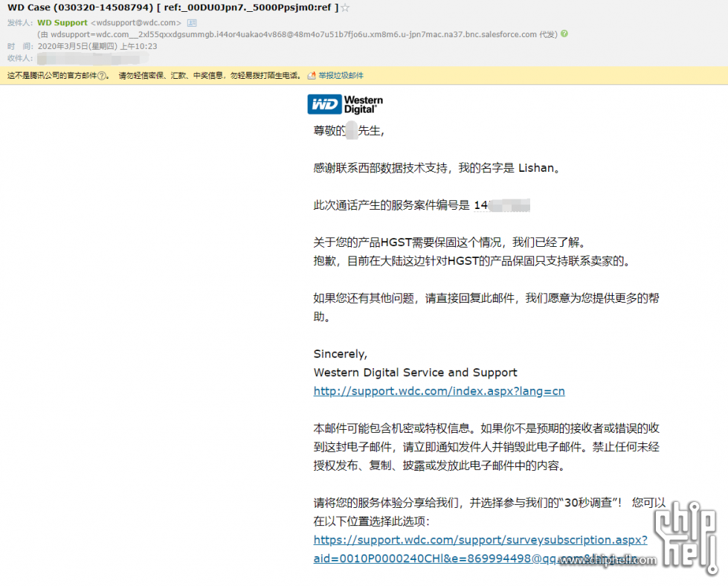Click the wdsupport@wdc.com sender address
Image resolution: width=728 pixels, height=586 pixels.
click(136, 23)
